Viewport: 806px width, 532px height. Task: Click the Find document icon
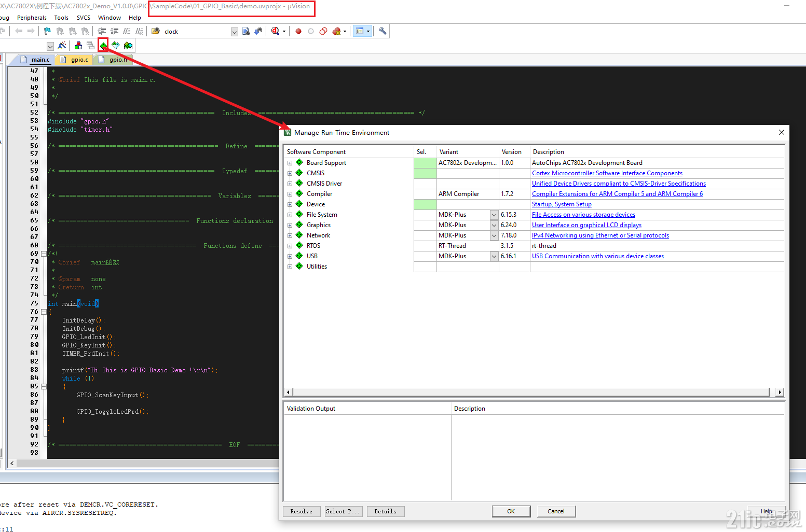coord(246,31)
